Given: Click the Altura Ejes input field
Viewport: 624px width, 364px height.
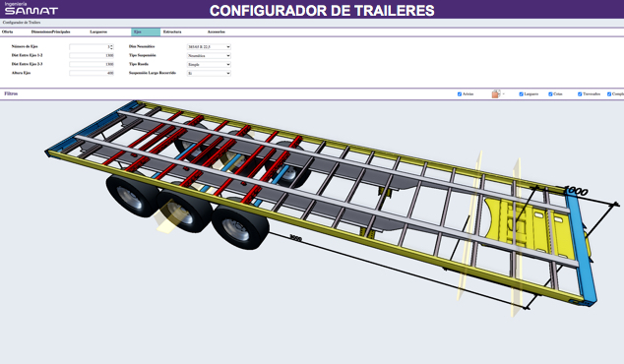Looking at the screenshot, I should pos(92,73).
